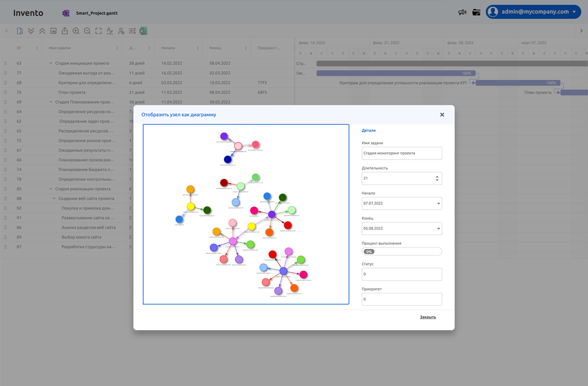Open the Конец date dropdown
The width and height of the screenshot is (588, 386).
438,229
